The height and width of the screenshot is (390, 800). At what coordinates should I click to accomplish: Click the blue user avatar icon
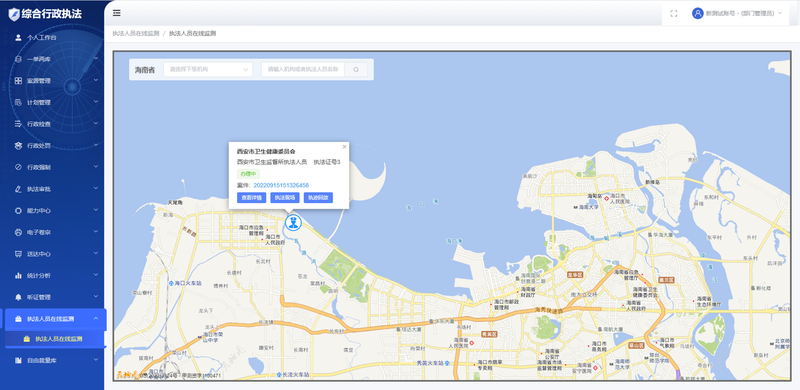(697, 13)
